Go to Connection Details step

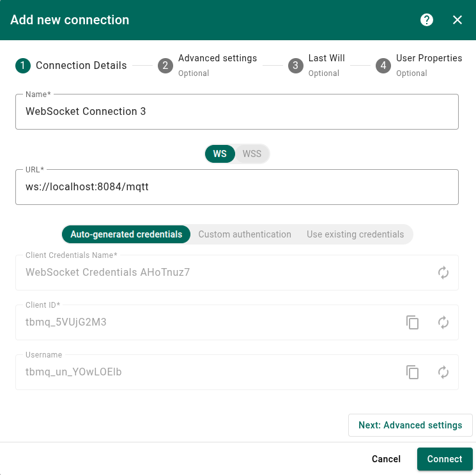(x=72, y=65)
